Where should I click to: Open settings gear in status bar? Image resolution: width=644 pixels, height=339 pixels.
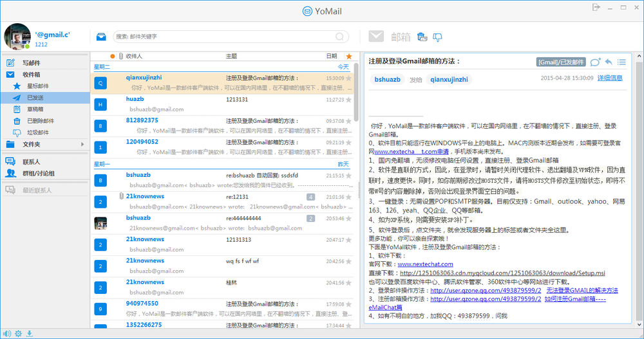[18, 334]
